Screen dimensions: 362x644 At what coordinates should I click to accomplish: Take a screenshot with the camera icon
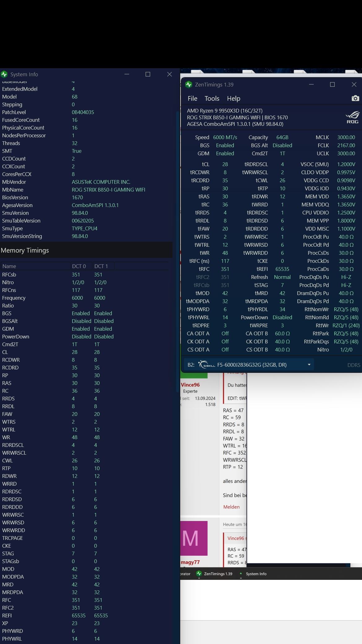pyautogui.click(x=355, y=98)
